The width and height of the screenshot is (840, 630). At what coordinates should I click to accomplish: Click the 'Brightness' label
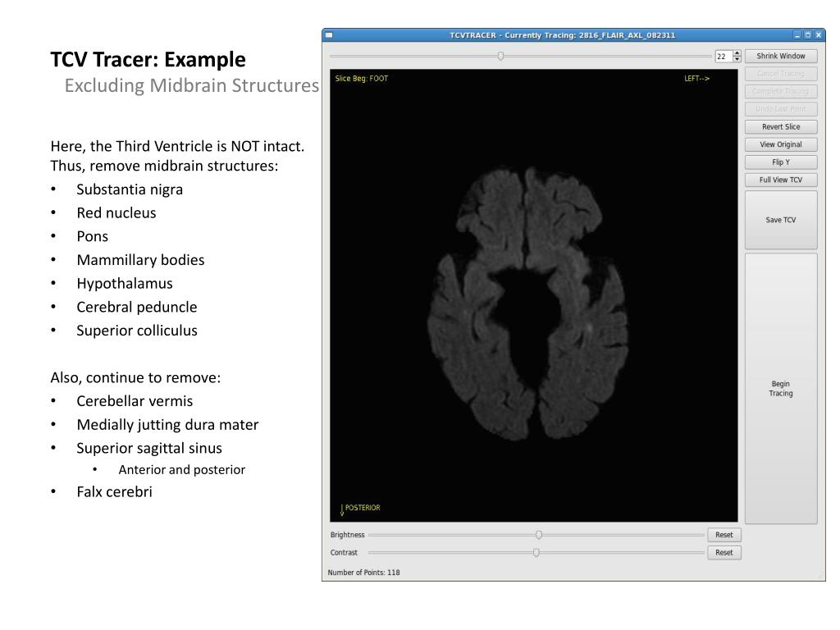click(x=347, y=535)
